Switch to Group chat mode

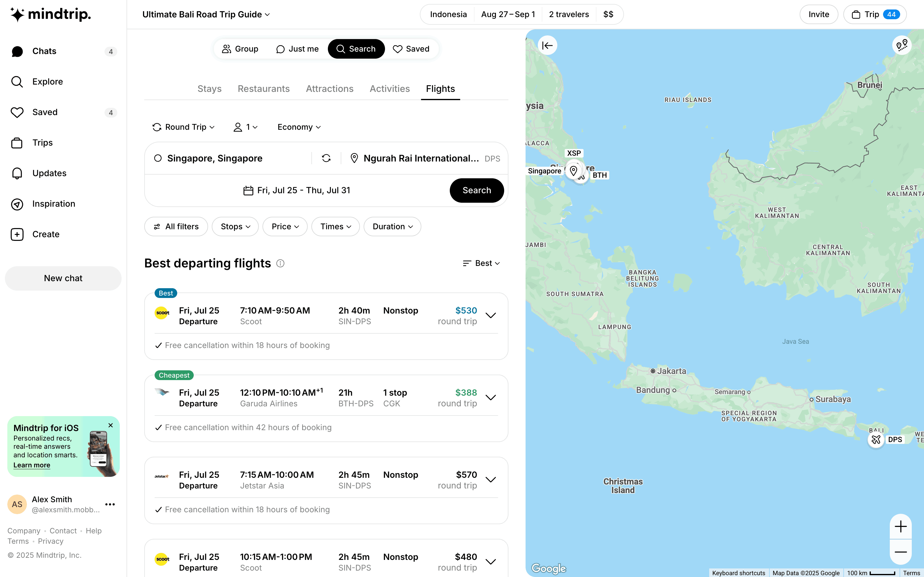[240, 49]
